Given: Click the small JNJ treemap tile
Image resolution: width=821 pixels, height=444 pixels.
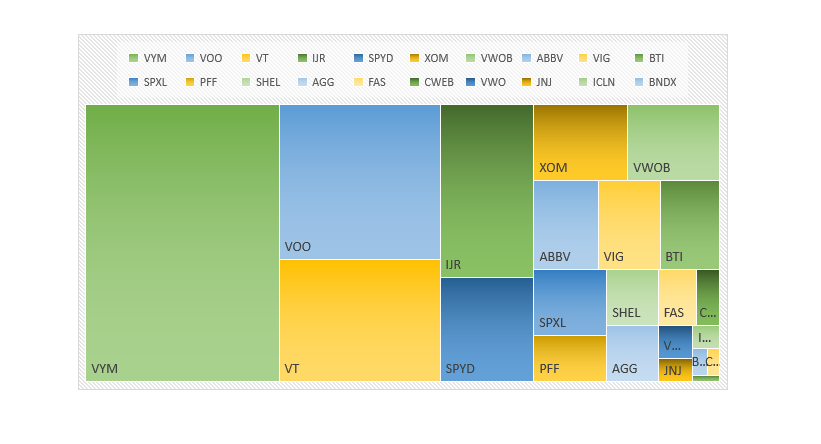Looking at the screenshot, I should click(x=675, y=370).
